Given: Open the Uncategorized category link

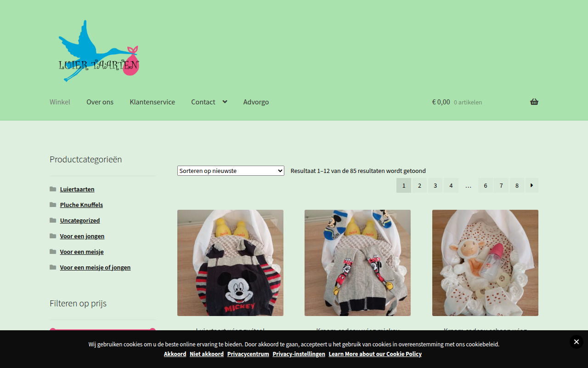Looking at the screenshot, I should (x=80, y=220).
